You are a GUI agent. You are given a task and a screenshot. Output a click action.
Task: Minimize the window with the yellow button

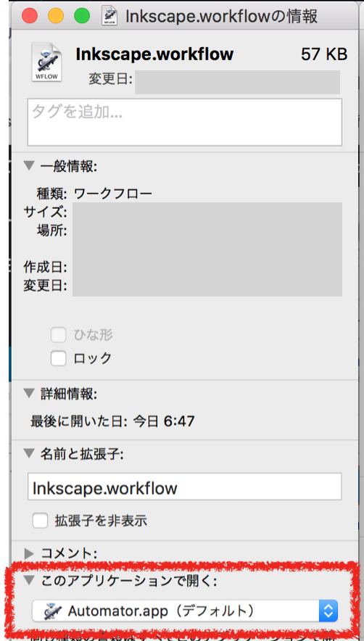(x=56, y=16)
